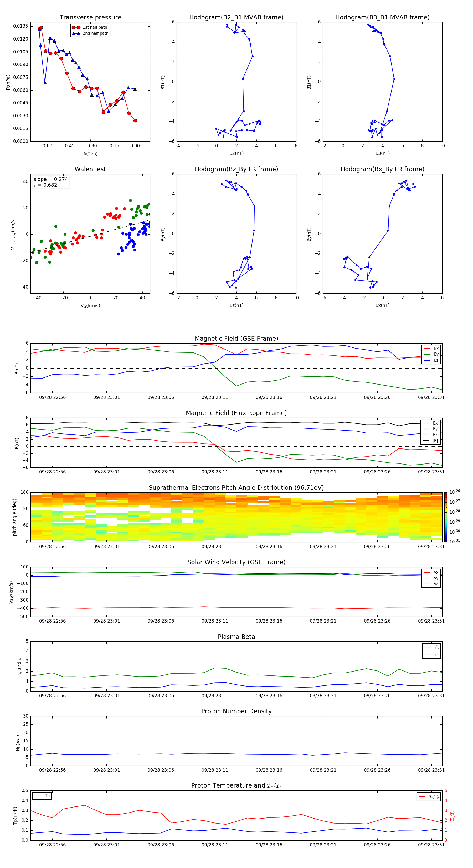
Task: Select the red "Te/Tp" legend entry
Action: [429, 796]
